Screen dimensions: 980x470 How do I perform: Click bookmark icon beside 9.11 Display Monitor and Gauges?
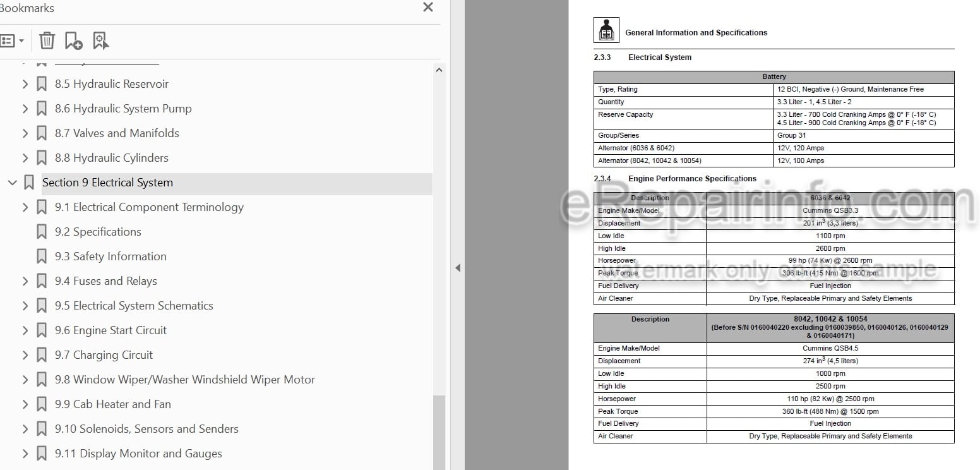point(42,454)
